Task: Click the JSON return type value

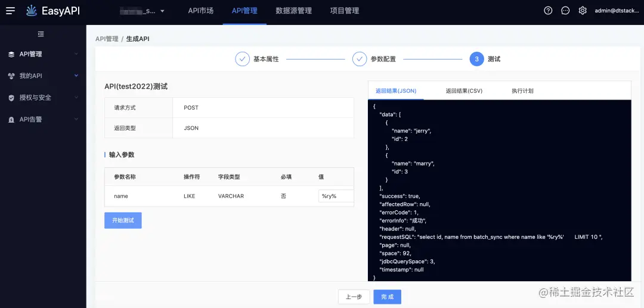Action: point(191,128)
